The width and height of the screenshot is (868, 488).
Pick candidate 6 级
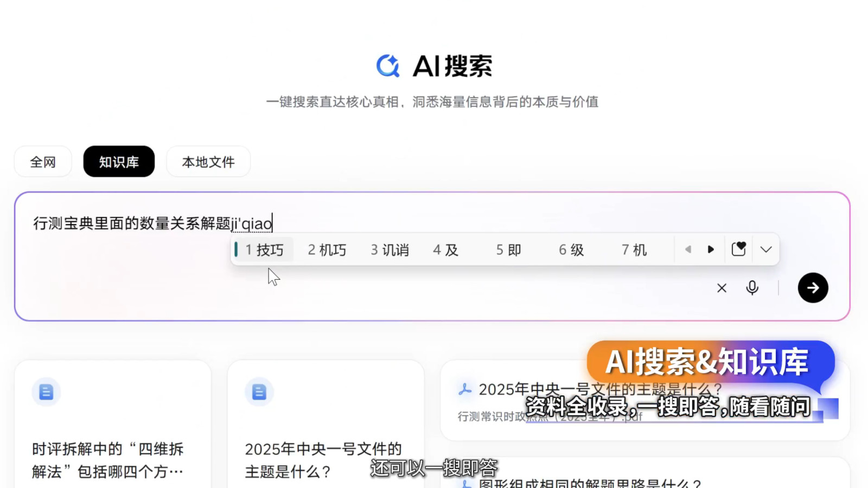click(x=571, y=250)
